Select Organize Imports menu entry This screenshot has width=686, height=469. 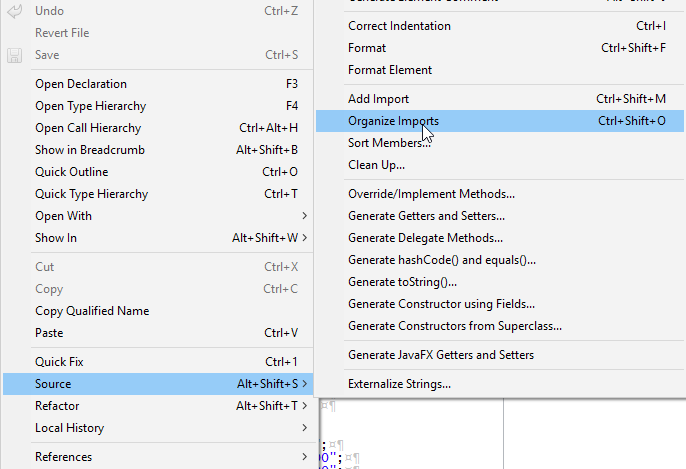[393, 121]
